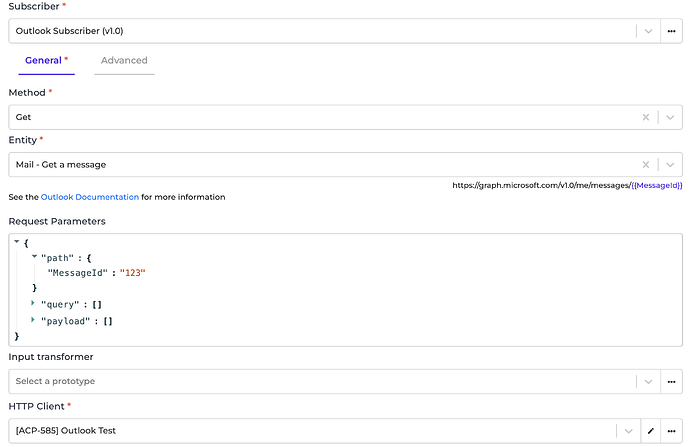
Task: Open Input transformer ellipsis menu
Action: tap(671, 381)
